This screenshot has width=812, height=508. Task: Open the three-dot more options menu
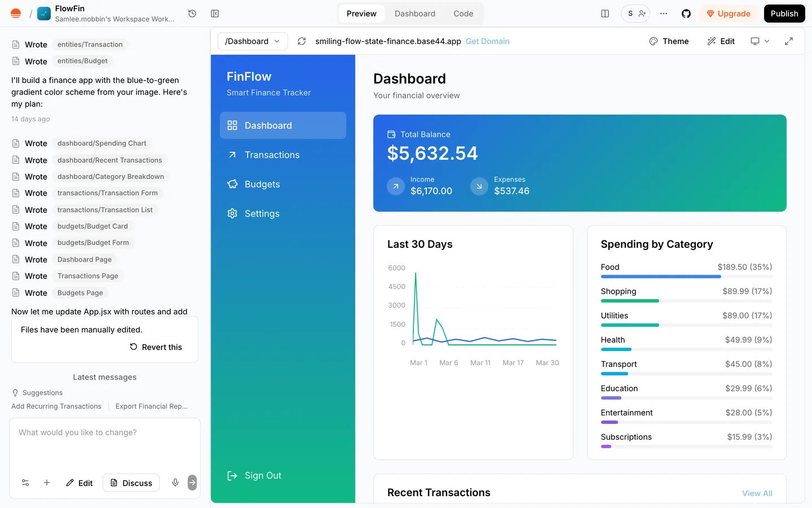coord(664,14)
